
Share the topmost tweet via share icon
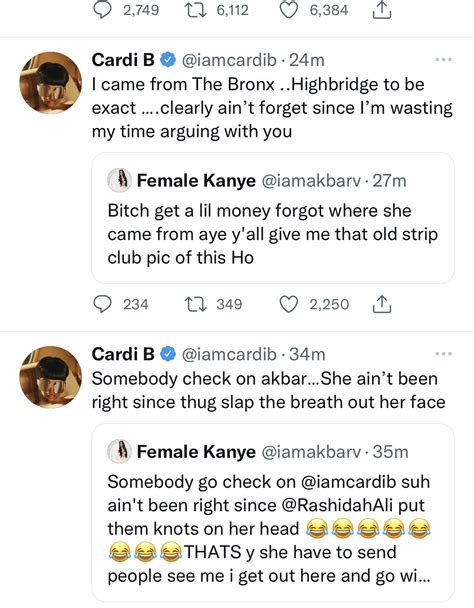tap(382, 10)
